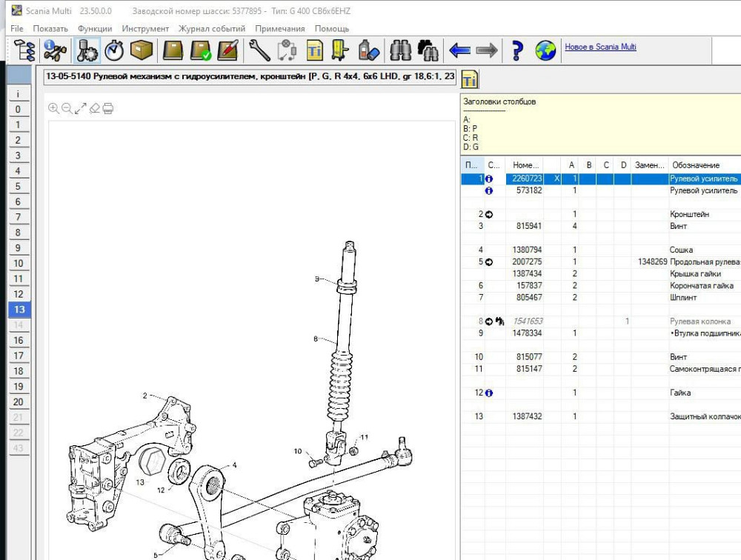Viewport: 741px width, 560px height.
Task: Zoom in on the parts diagram
Action: [x=53, y=109]
